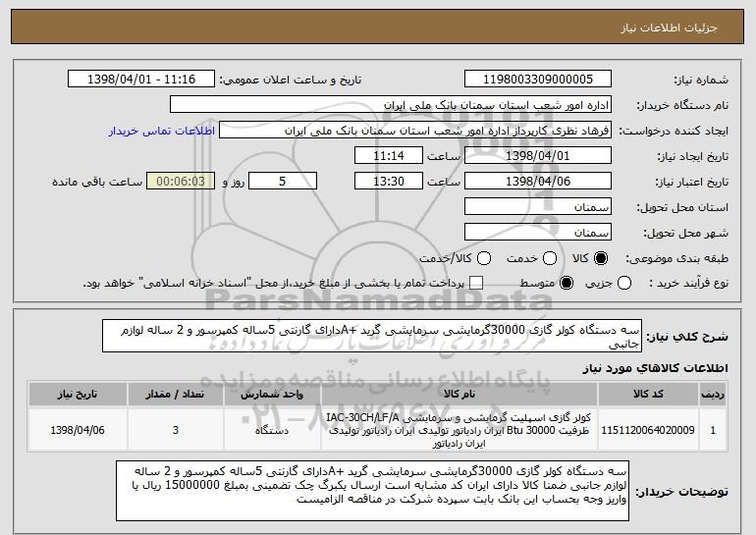Select the کالا radio button
756x535 pixels.
(x=601, y=258)
